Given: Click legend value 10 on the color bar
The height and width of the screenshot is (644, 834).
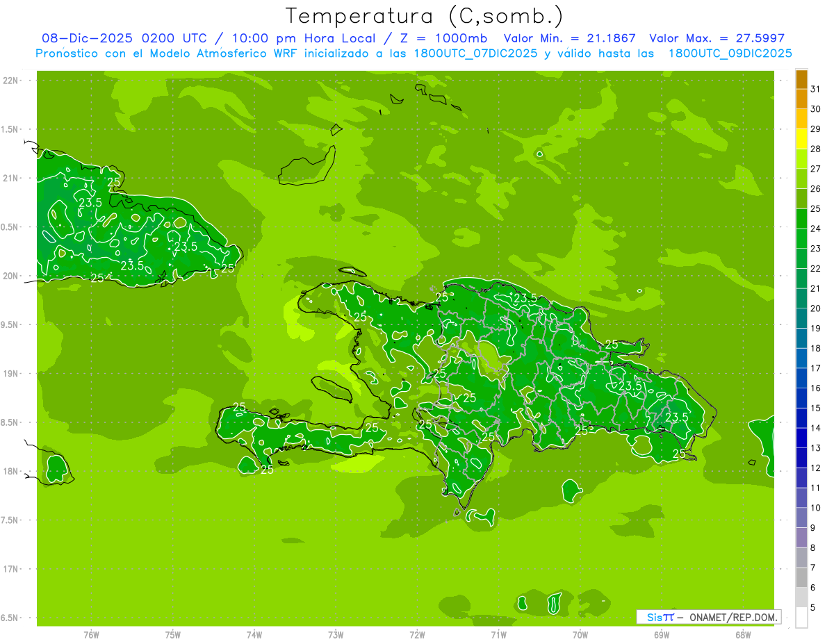Looking at the screenshot, I should pyautogui.click(x=816, y=508).
